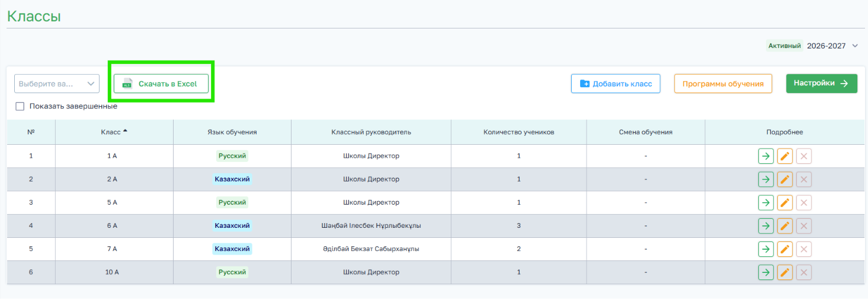Screen dimensions: 868x299
Task: Edit class 6 А with pencil icon
Action: click(x=785, y=225)
